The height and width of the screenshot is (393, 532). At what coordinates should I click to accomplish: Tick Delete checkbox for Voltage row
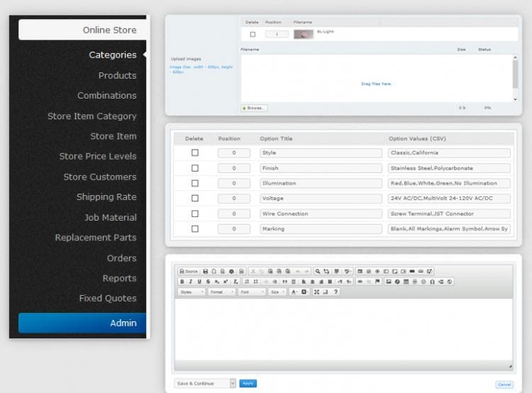[195, 199]
